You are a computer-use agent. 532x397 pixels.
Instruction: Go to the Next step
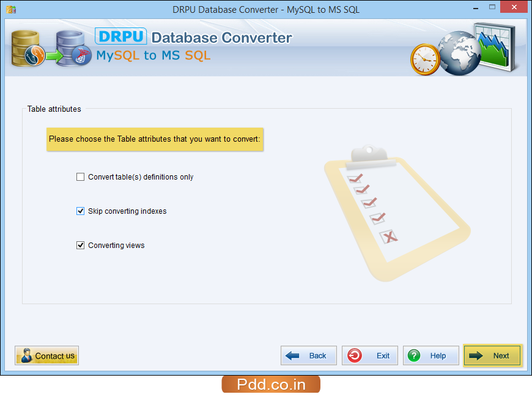tap(492, 355)
